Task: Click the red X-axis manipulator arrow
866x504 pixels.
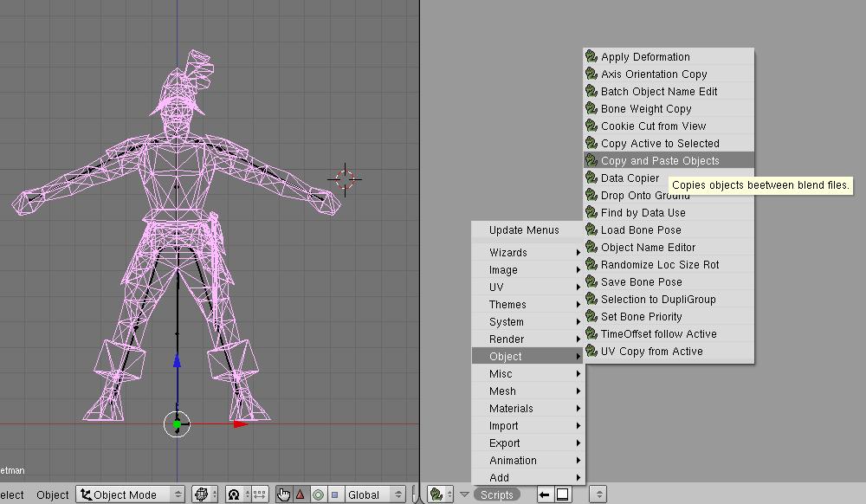Action: click(240, 424)
